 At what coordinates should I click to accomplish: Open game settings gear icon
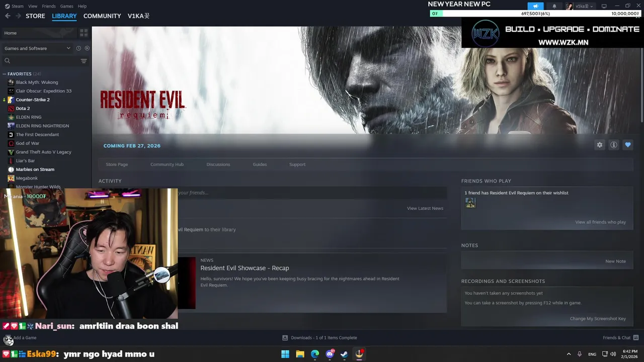click(x=600, y=145)
